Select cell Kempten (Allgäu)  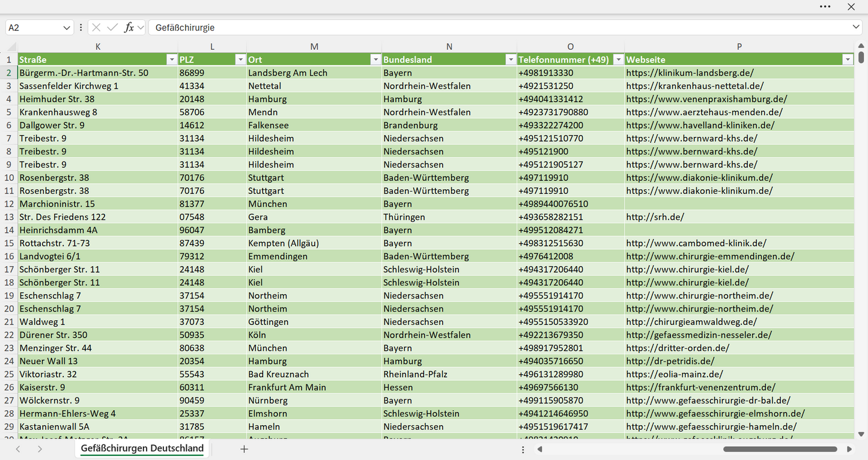314,243
